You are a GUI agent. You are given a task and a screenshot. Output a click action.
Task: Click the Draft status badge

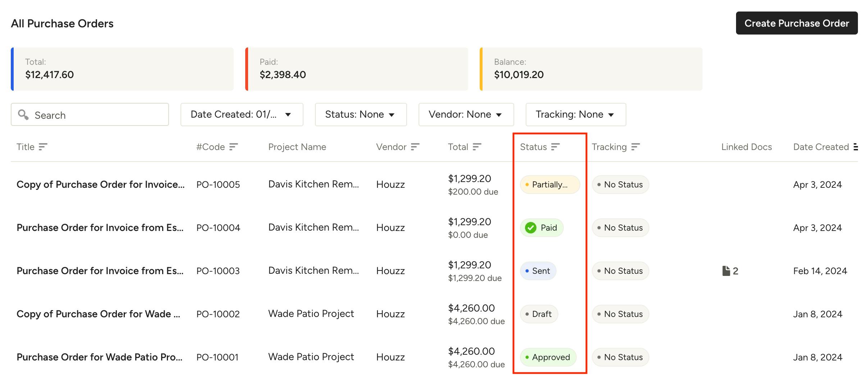(539, 314)
